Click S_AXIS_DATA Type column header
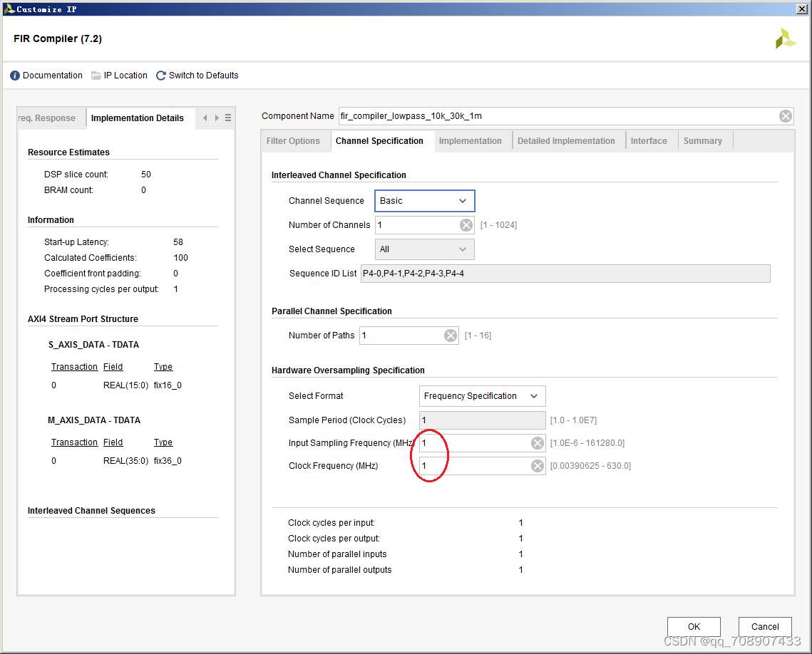Image resolution: width=812 pixels, height=654 pixels. pos(163,367)
